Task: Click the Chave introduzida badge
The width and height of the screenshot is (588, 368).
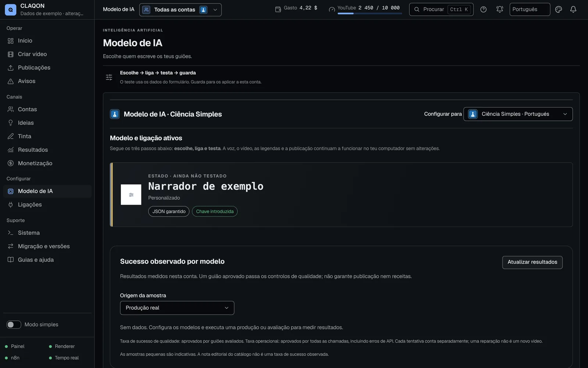Action: pyautogui.click(x=215, y=212)
